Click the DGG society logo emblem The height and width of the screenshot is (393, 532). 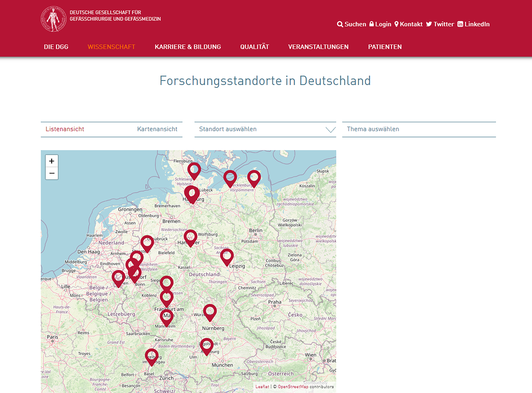click(x=53, y=19)
